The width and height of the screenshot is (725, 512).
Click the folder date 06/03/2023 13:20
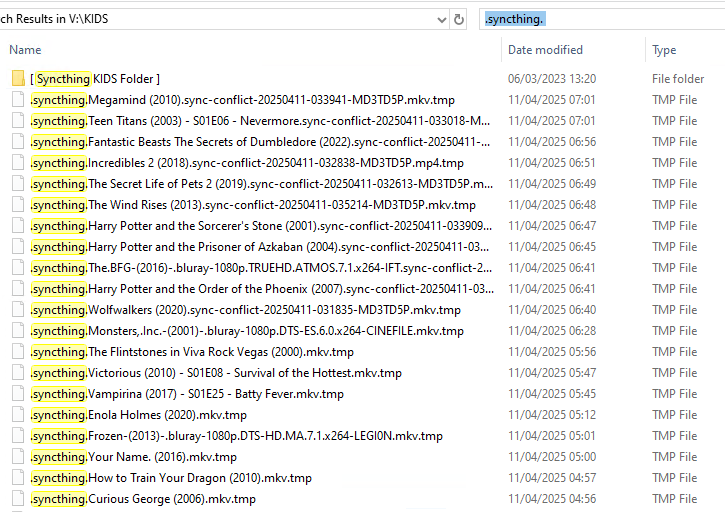click(x=552, y=79)
